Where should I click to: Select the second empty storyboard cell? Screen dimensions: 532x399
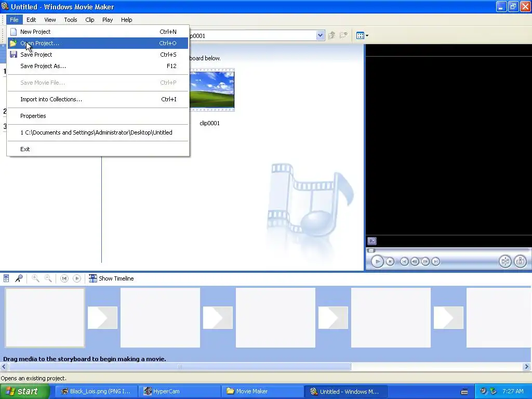(160, 318)
